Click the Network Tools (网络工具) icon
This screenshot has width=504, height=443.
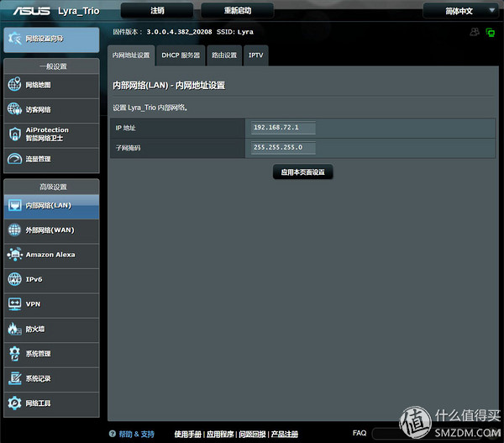click(x=14, y=403)
